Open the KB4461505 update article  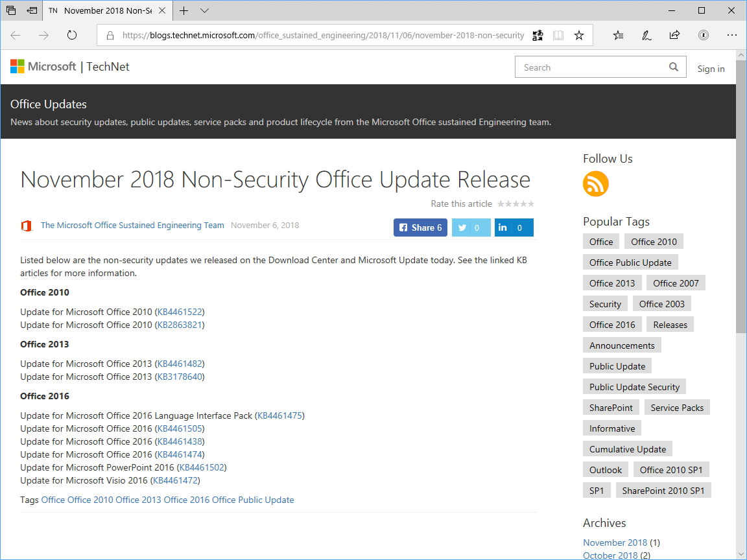[180, 428]
